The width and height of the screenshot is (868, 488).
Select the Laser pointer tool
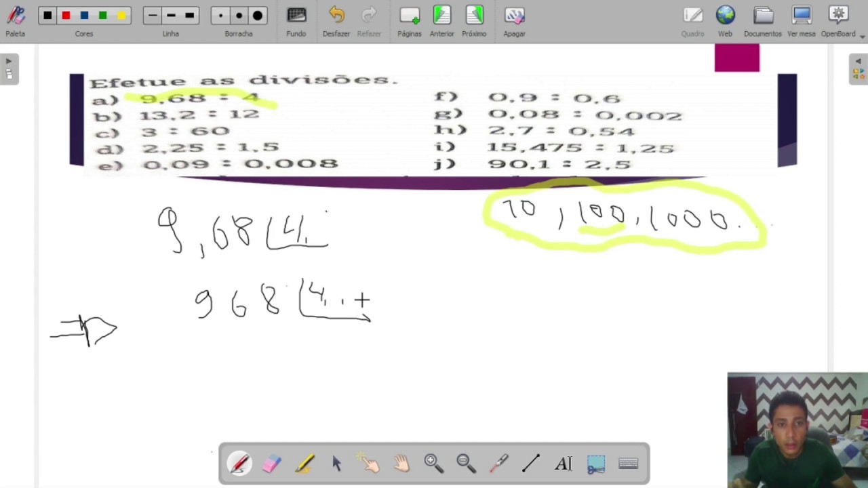pyautogui.click(x=499, y=464)
